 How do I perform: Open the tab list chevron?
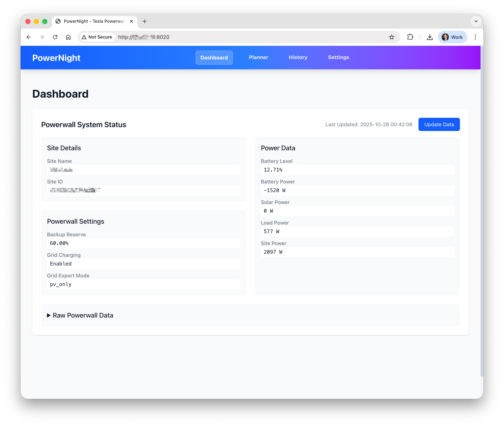click(x=476, y=21)
